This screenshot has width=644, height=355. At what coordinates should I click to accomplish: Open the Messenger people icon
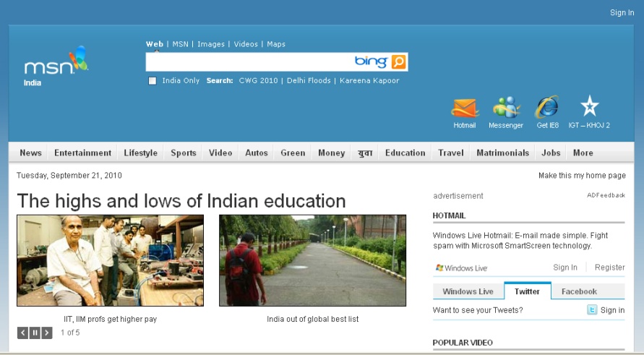(506, 107)
